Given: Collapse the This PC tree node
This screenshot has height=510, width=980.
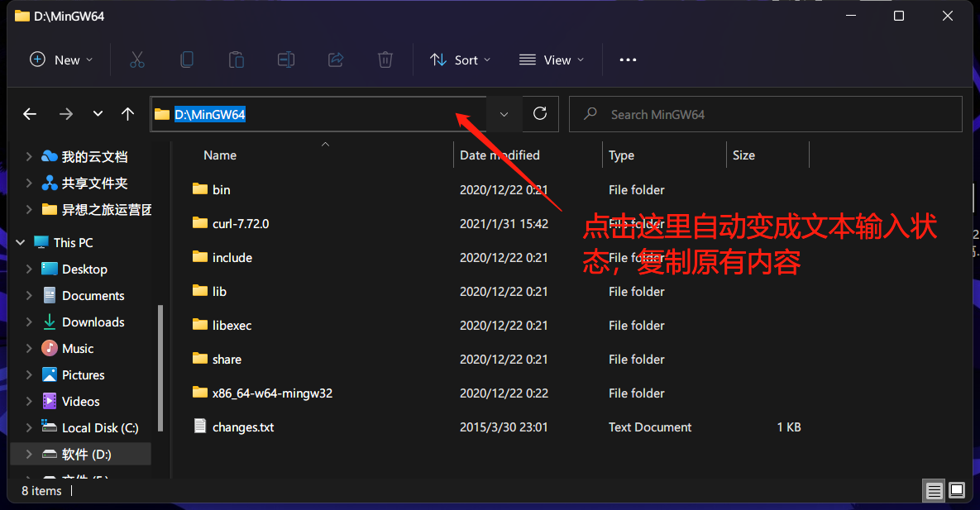Looking at the screenshot, I should click(x=21, y=243).
